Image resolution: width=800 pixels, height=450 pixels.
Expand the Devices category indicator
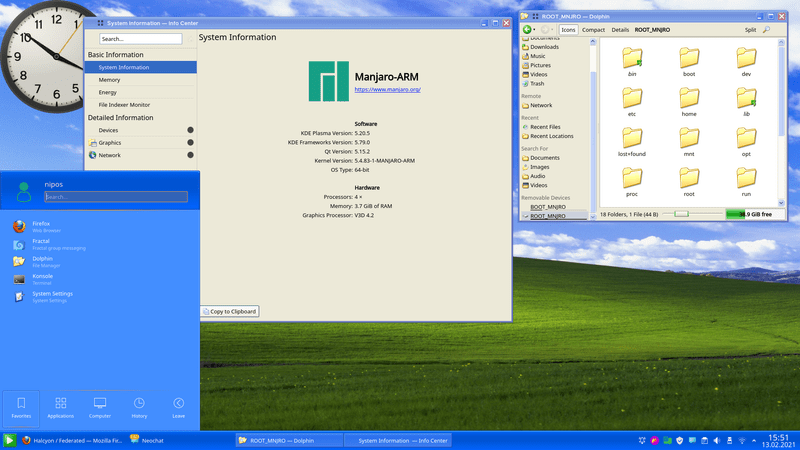click(190, 130)
